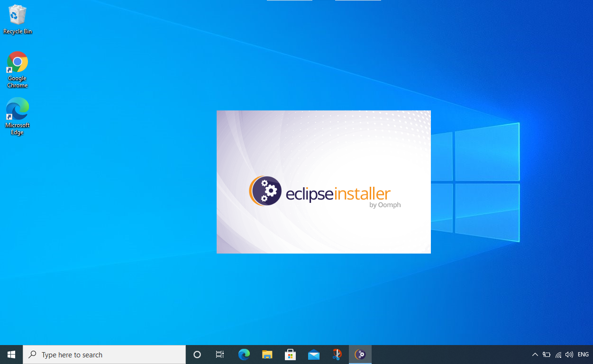
Task: Check network status in the system tray
Action: [x=557, y=354]
